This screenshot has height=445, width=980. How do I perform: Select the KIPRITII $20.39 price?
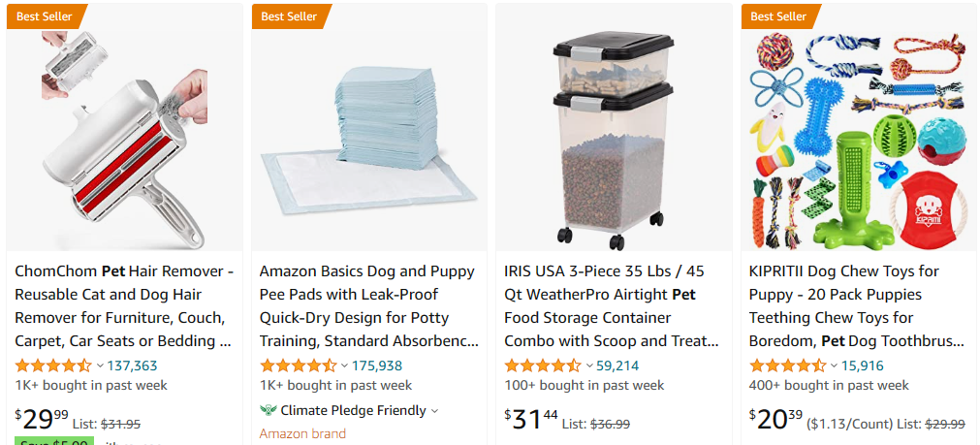(775, 420)
